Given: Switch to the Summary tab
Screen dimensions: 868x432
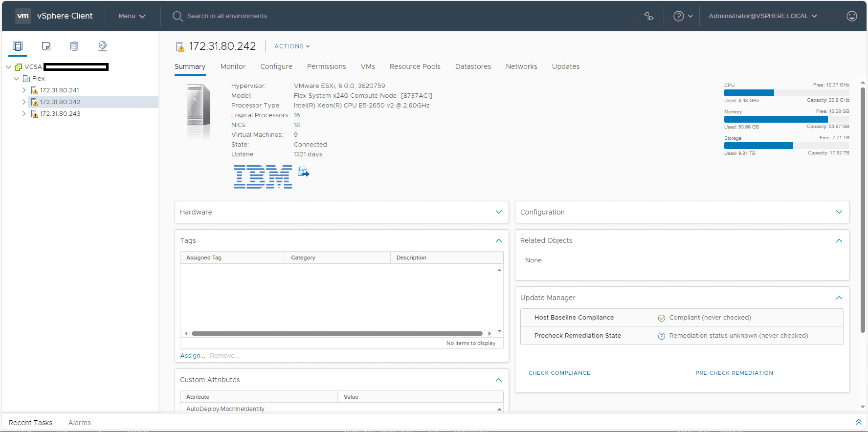Looking at the screenshot, I should point(190,66).
